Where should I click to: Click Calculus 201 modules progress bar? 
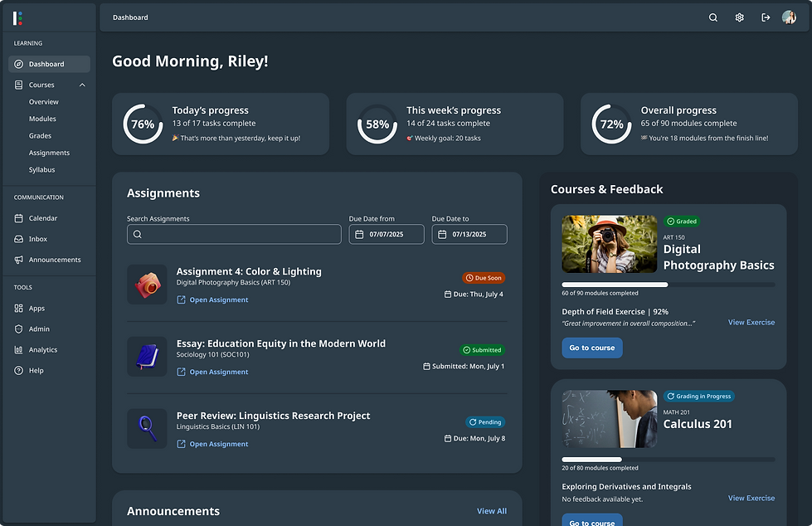click(669, 460)
